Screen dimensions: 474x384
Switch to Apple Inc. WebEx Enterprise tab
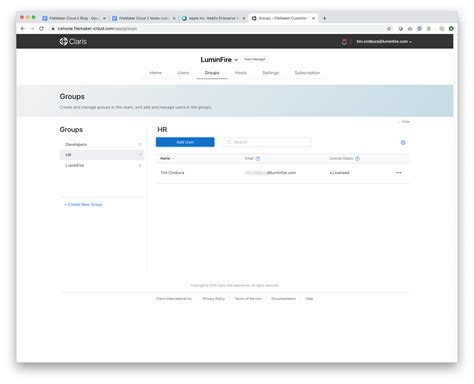(213, 18)
